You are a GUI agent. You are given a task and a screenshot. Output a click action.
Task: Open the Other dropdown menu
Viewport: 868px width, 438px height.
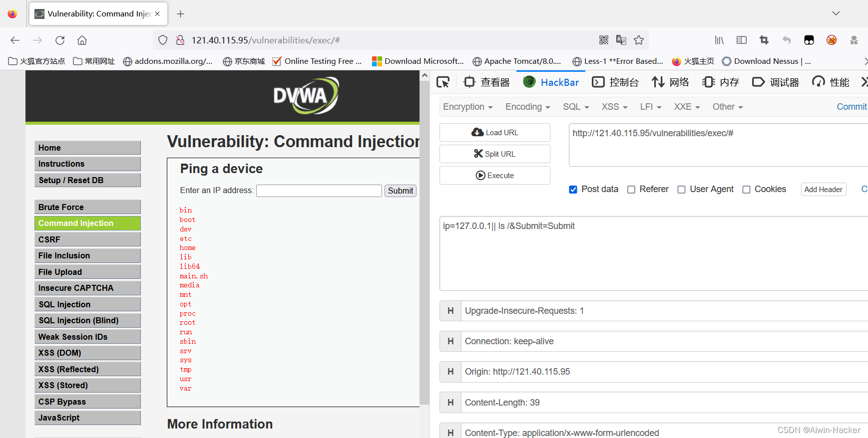[x=728, y=107]
